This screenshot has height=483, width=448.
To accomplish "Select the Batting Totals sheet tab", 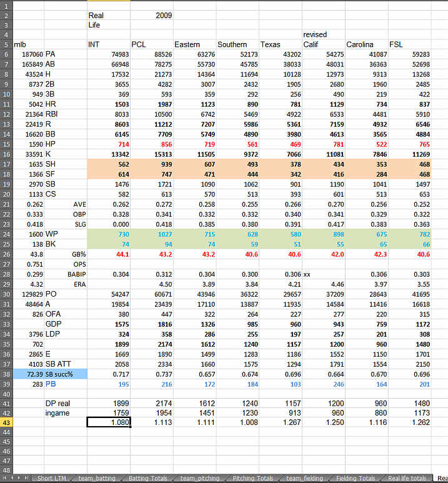I will point(148,478).
